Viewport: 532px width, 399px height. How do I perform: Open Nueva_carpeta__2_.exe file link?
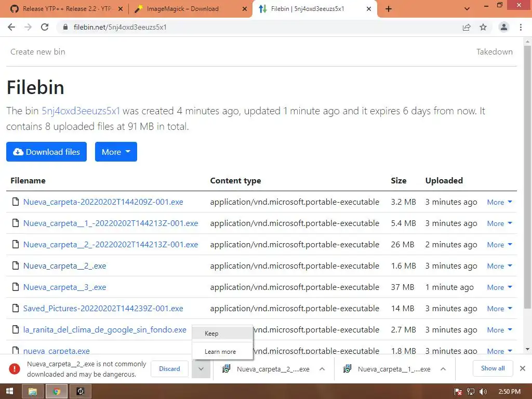click(64, 266)
